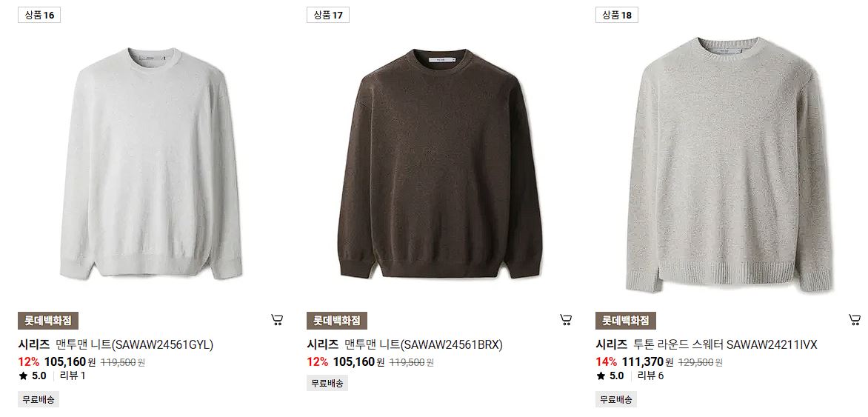Viewport: 868px width, 417px height.
Task: Add the SAWAW24211IVX sweater to cart
Action: click(x=855, y=319)
